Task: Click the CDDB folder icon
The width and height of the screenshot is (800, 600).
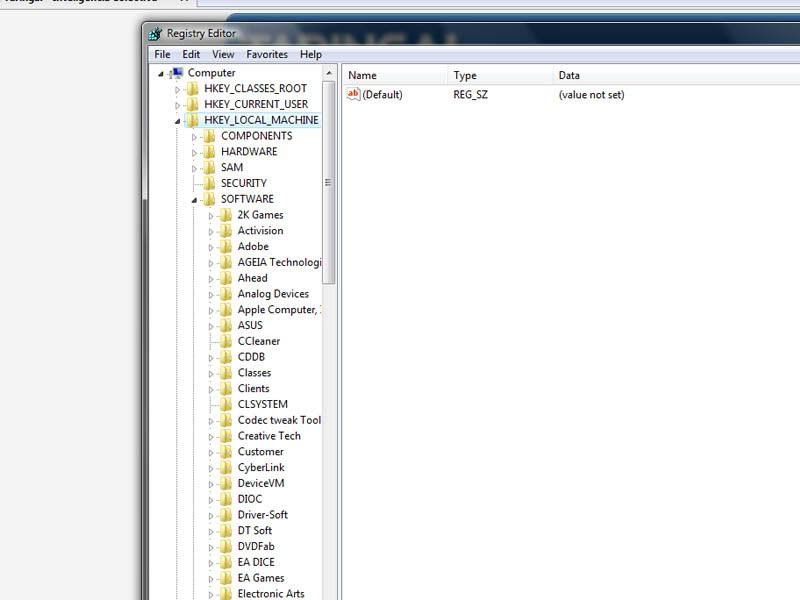Action: (226, 358)
